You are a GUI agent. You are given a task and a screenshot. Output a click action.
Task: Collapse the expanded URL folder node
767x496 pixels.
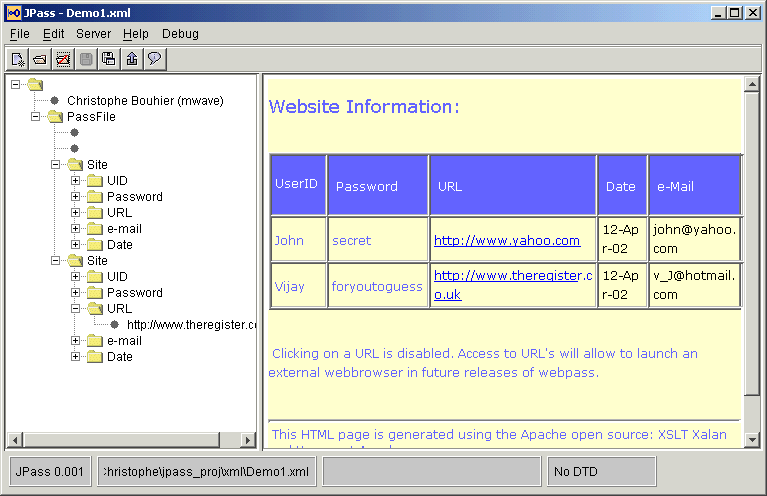pos(76,309)
